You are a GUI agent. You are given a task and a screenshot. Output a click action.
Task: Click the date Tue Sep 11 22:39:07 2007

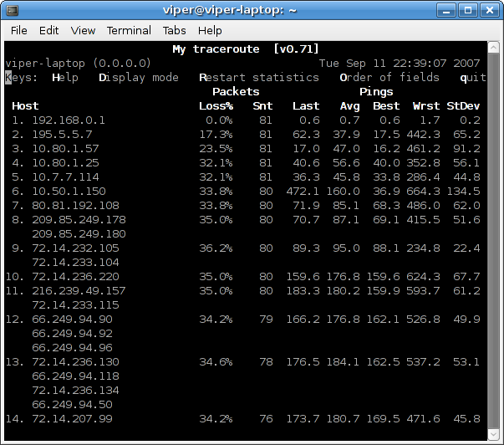click(400, 64)
